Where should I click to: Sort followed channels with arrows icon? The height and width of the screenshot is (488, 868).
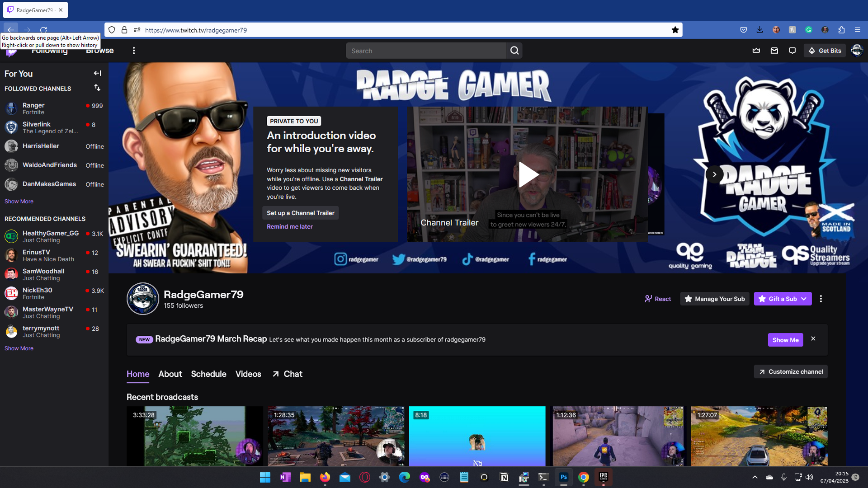97,88
